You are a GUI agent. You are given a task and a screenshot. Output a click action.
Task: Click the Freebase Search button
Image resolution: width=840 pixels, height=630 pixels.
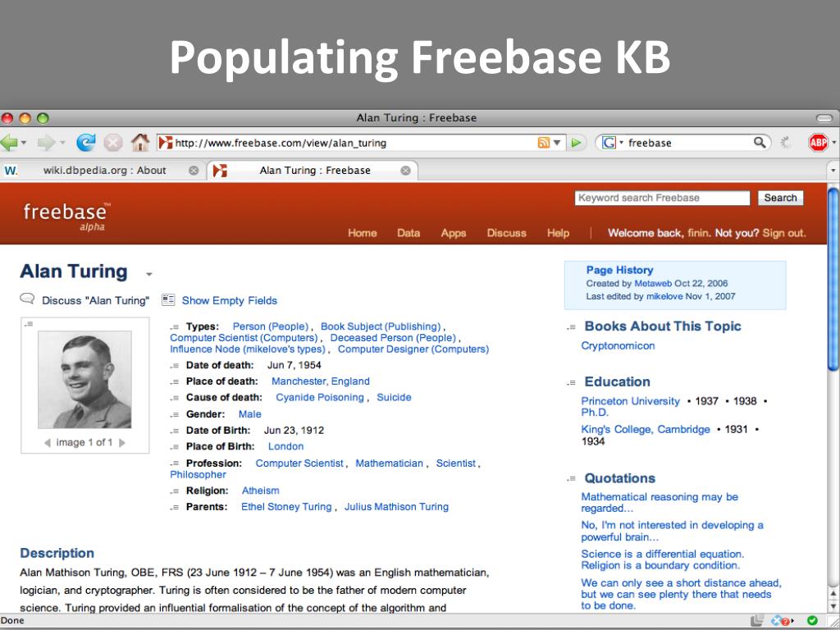(780, 198)
